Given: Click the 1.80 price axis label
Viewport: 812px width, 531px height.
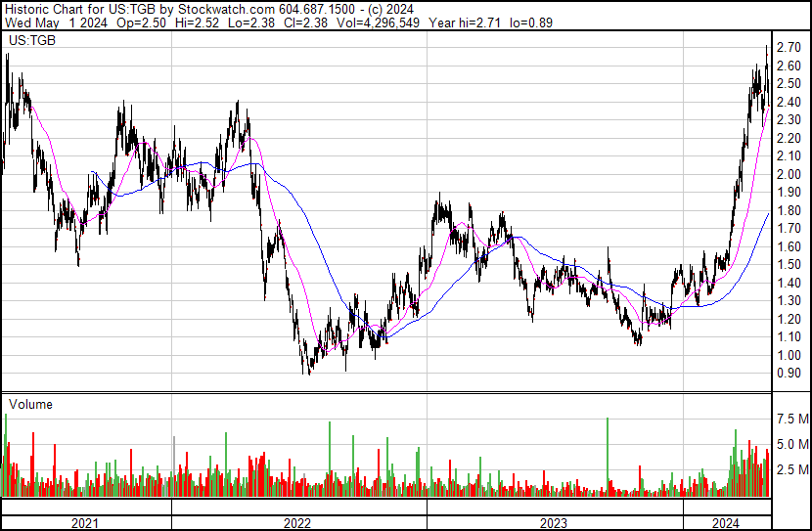Looking at the screenshot, I should [789, 210].
